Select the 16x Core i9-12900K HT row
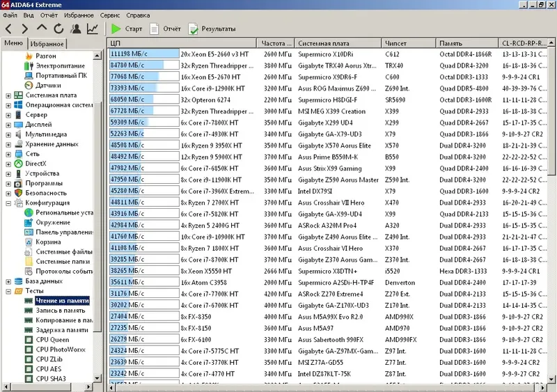 328,88
